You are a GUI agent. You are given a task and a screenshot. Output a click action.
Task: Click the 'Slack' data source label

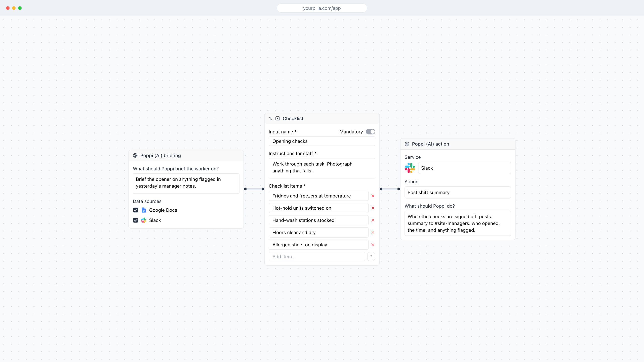point(155,220)
